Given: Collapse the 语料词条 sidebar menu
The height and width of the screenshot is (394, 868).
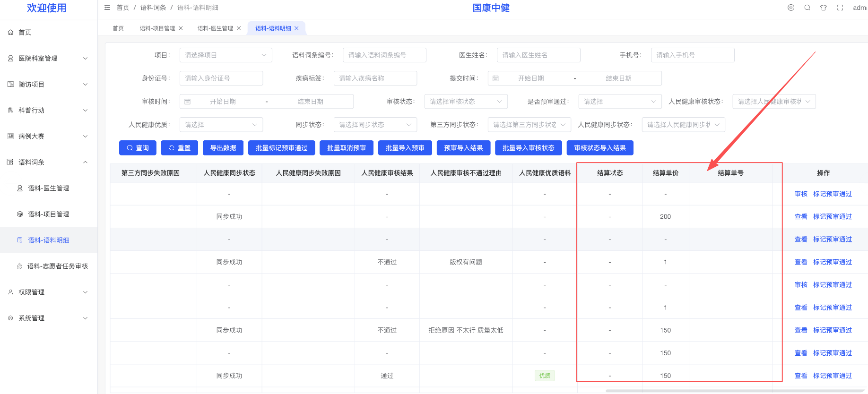Looking at the screenshot, I should pyautogui.click(x=49, y=162).
